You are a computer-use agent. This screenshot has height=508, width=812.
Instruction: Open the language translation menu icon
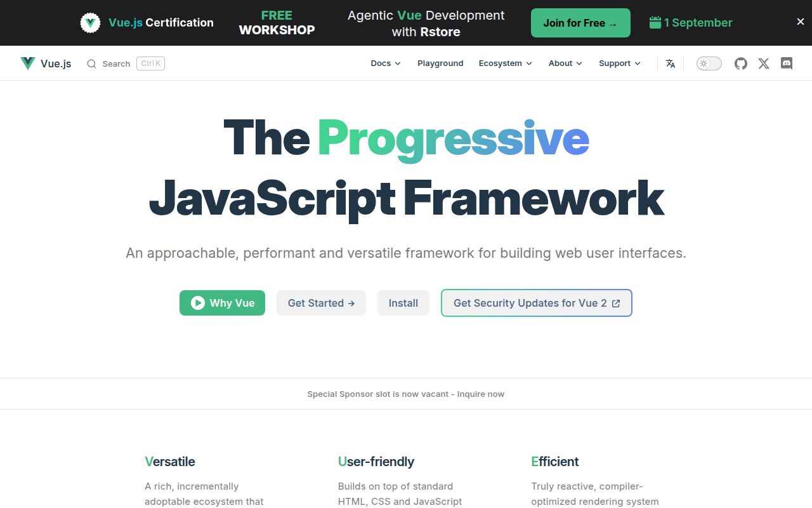[671, 63]
